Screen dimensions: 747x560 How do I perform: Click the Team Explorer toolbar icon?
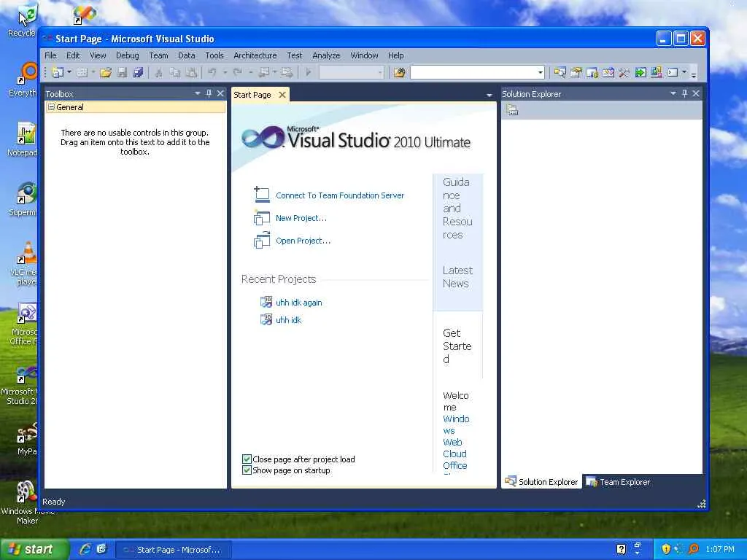tap(592, 72)
